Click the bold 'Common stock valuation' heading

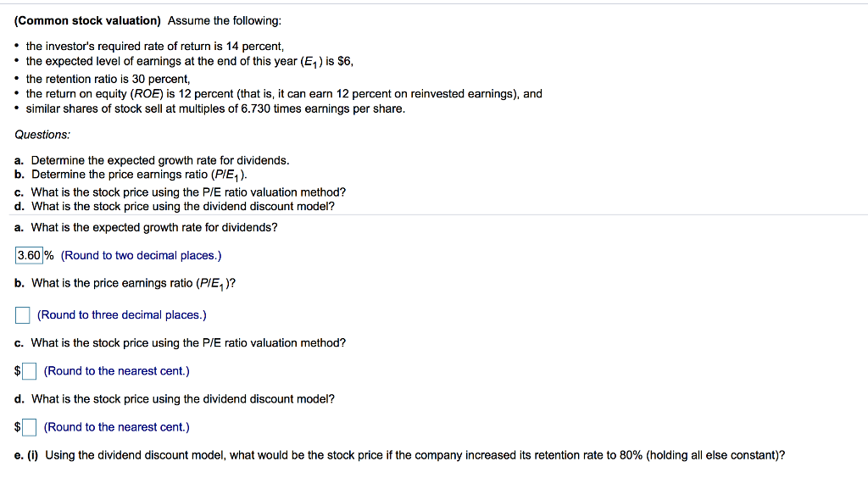coord(87,21)
